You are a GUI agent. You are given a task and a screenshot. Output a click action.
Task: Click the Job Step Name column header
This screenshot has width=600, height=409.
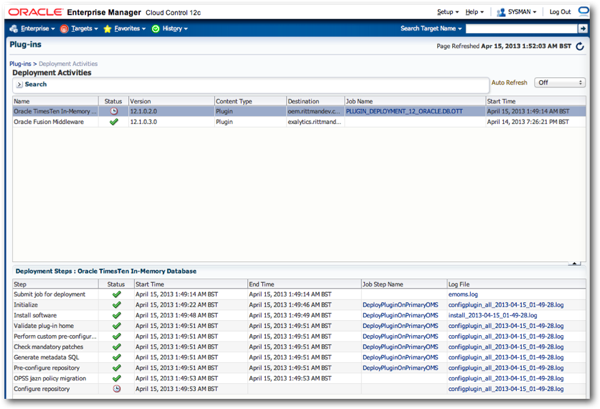tap(404, 284)
